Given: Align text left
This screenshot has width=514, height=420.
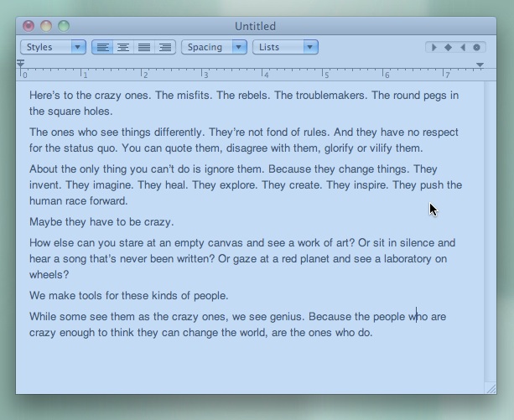Looking at the screenshot, I should click(x=102, y=47).
